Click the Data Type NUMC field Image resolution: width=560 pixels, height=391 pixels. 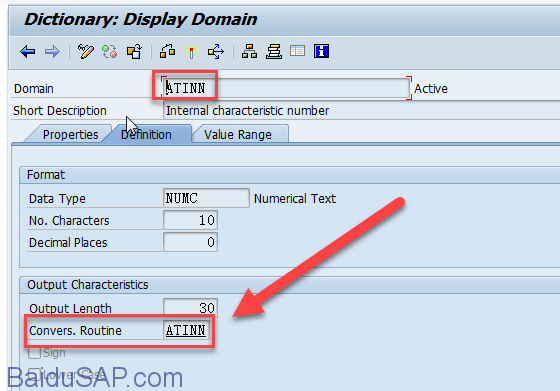click(206, 198)
